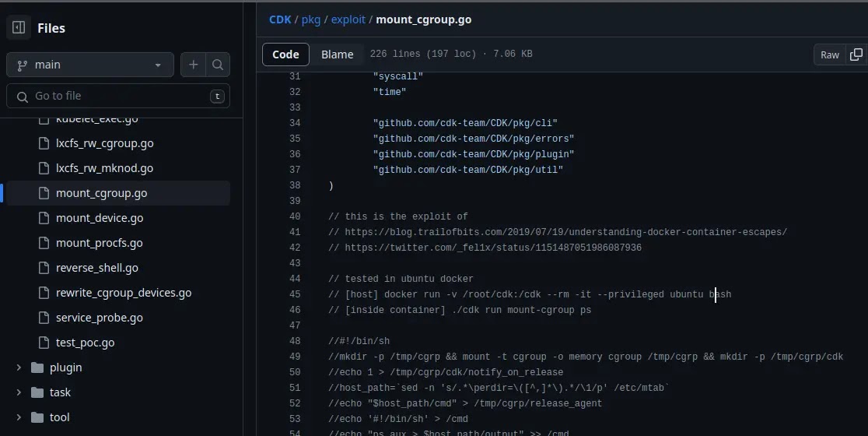This screenshot has height=436, width=868.
Task: Select line number 49
Action: pos(295,357)
